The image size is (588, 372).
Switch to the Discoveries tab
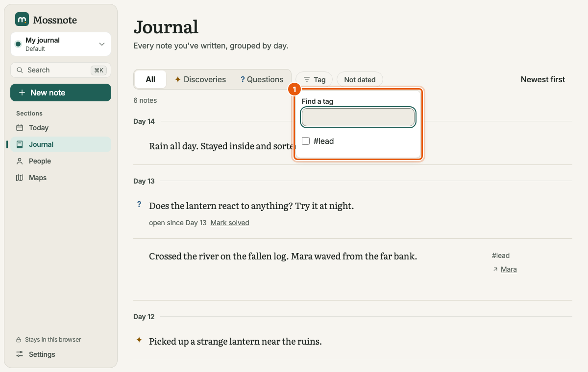[x=200, y=79]
